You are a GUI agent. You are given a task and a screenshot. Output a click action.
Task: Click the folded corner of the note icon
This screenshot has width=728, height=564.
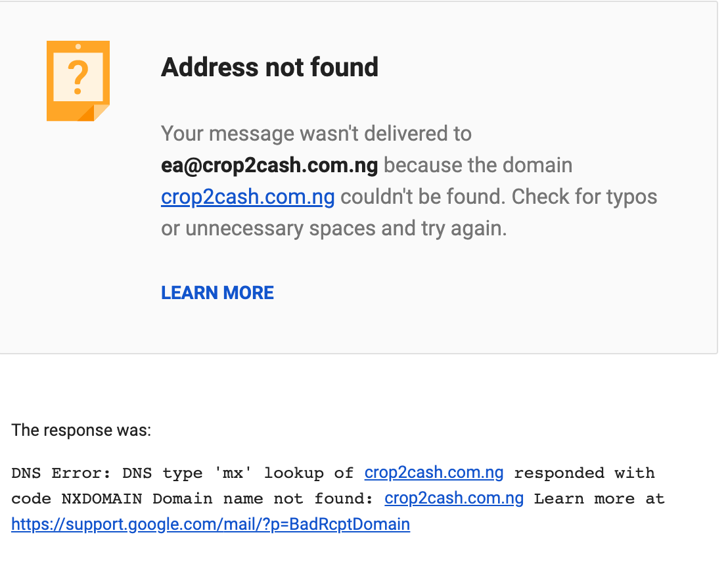[x=97, y=112]
